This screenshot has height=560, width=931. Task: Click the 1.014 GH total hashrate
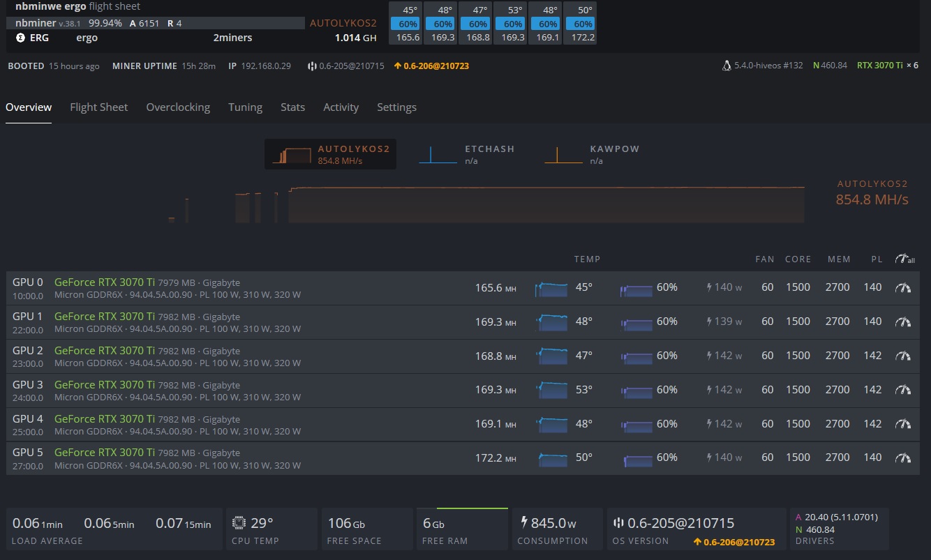[x=355, y=38]
